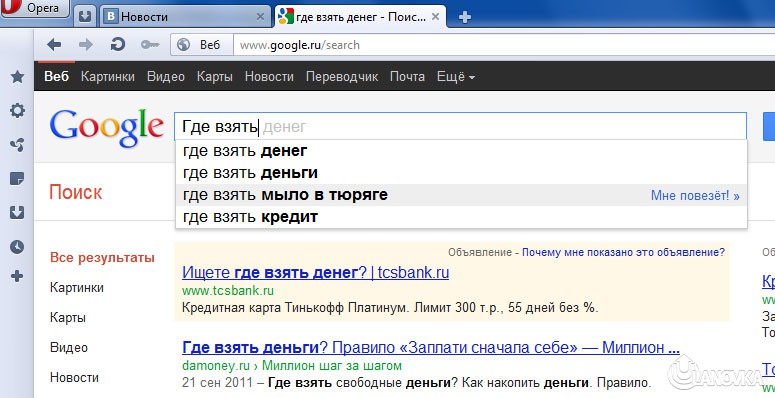The height and width of the screenshot is (398, 775).
Task: Select Веб in Google top bar
Action: click(56, 77)
